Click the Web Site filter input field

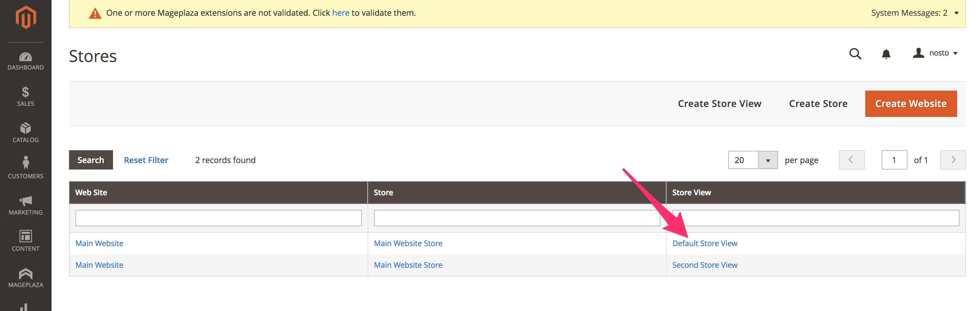coord(218,218)
